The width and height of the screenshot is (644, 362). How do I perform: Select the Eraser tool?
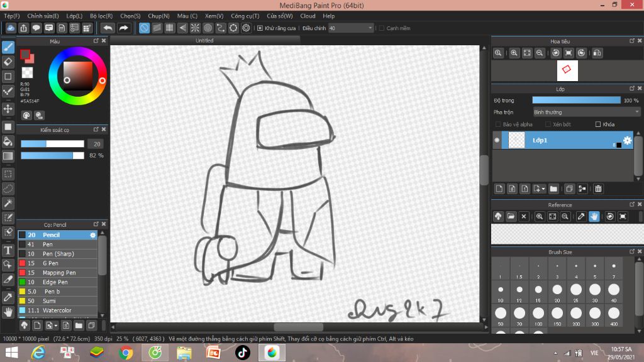pos(8,62)
